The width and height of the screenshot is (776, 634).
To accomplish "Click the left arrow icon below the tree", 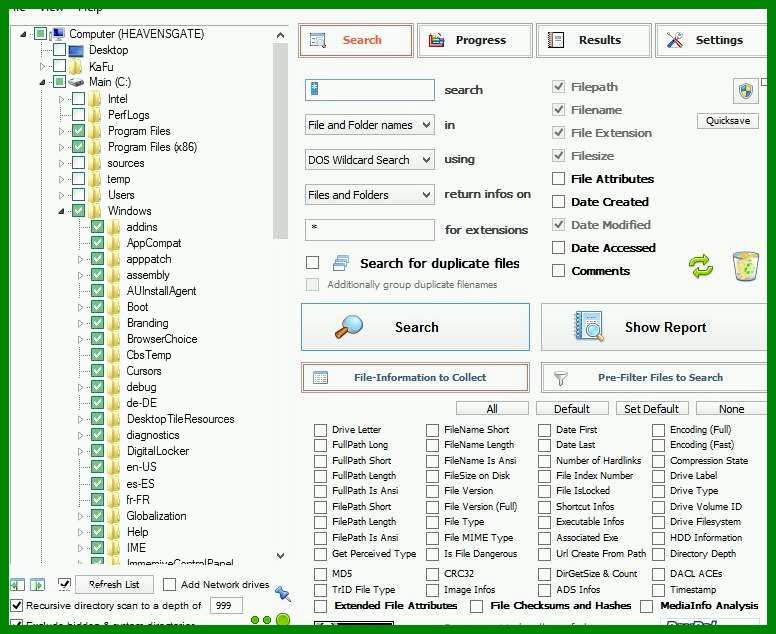I will (17, 585).
